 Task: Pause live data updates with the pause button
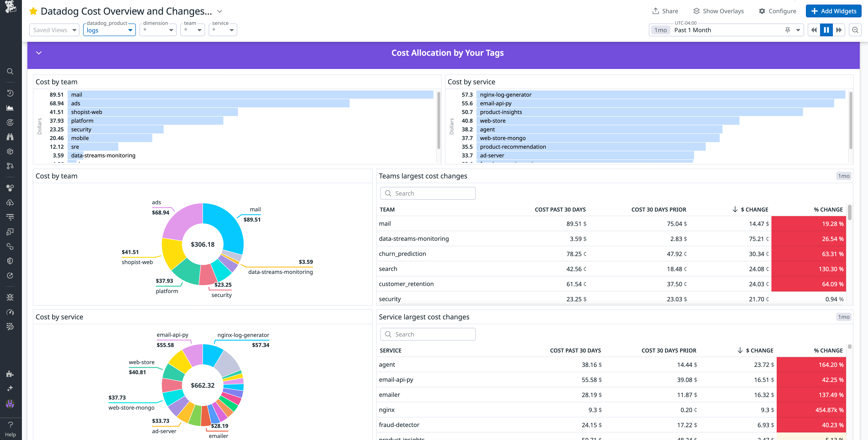(x=826, y=30)
